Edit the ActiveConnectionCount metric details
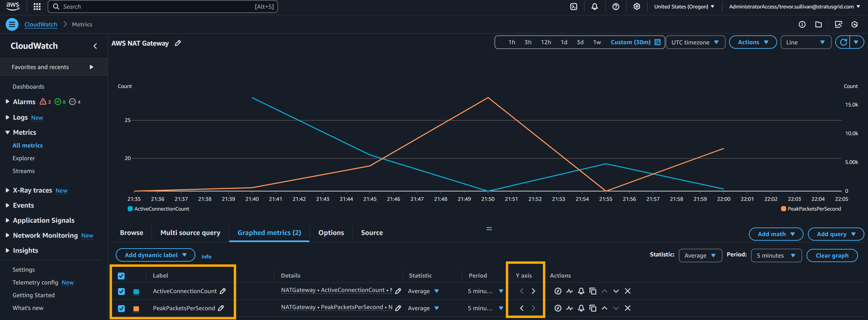Image resolution: width=868 pixels, height=320 pixels. click(x=398, y=291)
